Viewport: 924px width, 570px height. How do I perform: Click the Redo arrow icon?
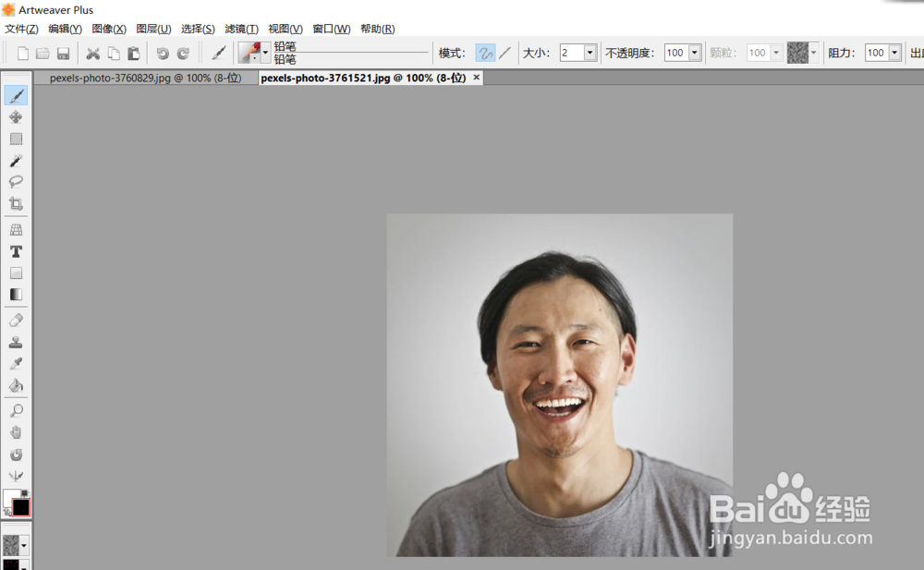pos(183,54)
